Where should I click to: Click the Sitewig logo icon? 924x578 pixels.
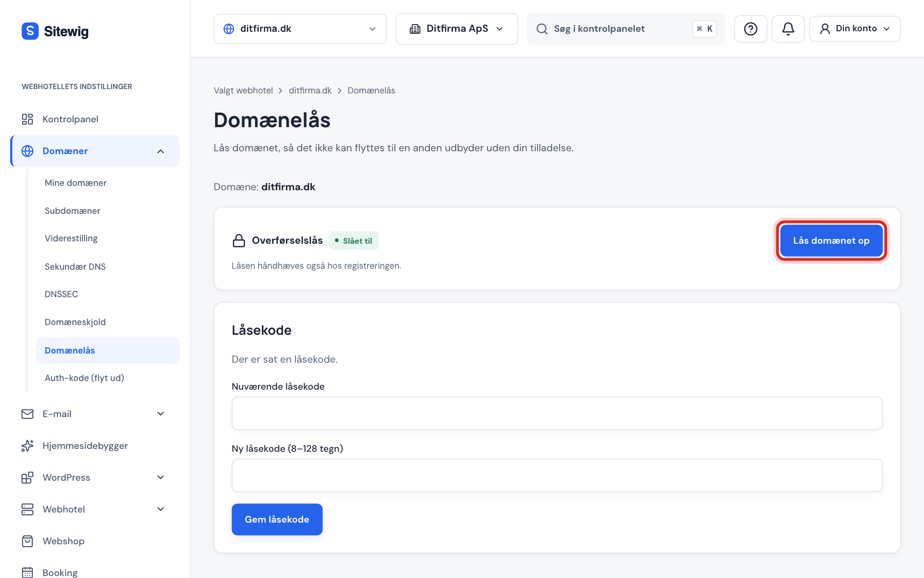[30, 31]
